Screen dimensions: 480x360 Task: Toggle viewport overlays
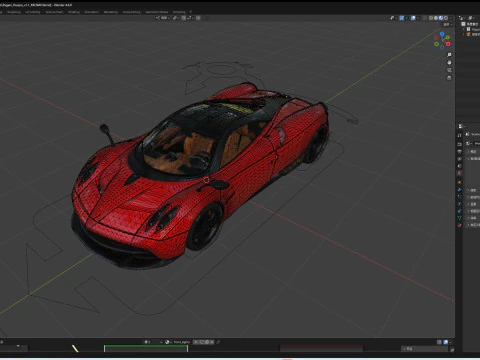[x=413, y=18]
